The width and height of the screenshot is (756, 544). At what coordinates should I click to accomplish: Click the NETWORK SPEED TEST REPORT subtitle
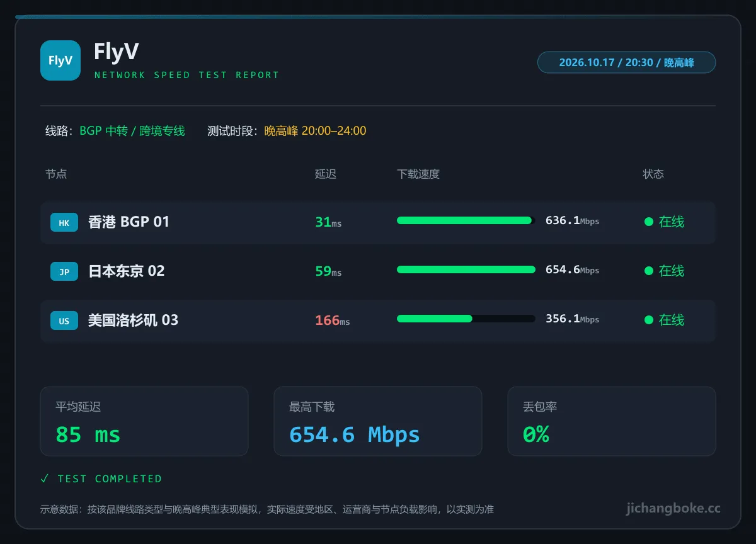(x=186, y=75)
